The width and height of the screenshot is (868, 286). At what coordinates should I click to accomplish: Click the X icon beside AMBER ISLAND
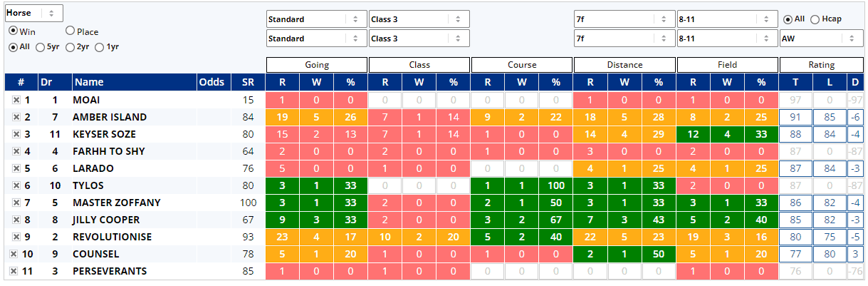[16, 118]
